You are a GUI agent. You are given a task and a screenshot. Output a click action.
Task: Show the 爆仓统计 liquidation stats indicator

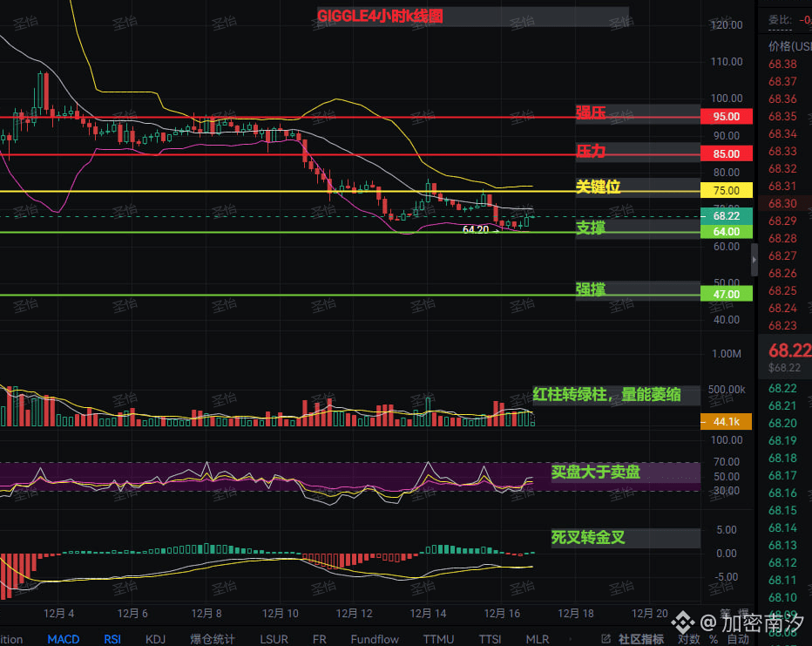coord(212,639)
